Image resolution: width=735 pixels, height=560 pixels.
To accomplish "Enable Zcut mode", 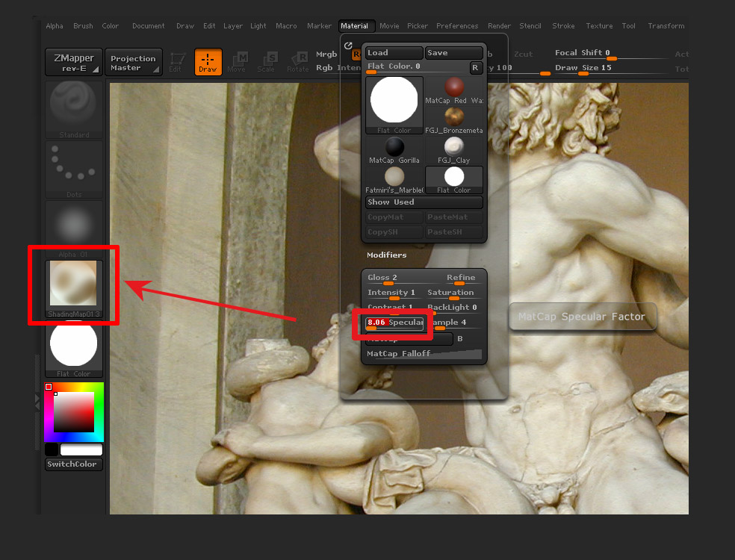I will pyautogui.click(x=523, y=55).
